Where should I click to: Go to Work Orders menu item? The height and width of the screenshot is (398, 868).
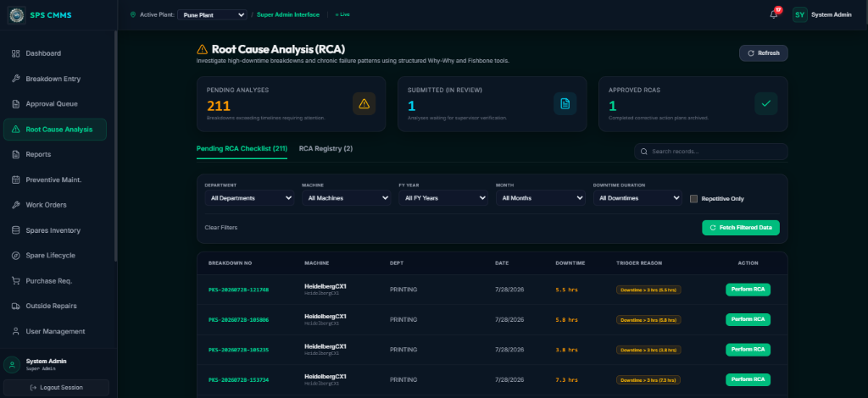pyautogui.click(x=55, y=205)
